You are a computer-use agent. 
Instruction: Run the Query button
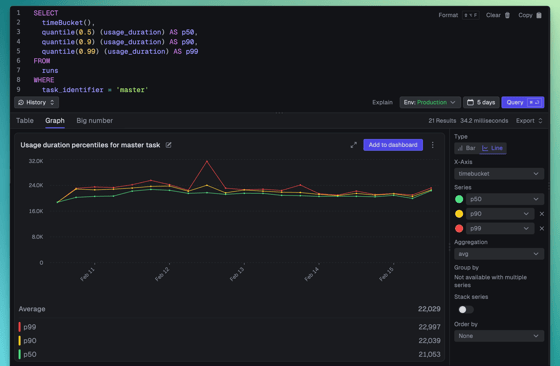pos(522,102)
